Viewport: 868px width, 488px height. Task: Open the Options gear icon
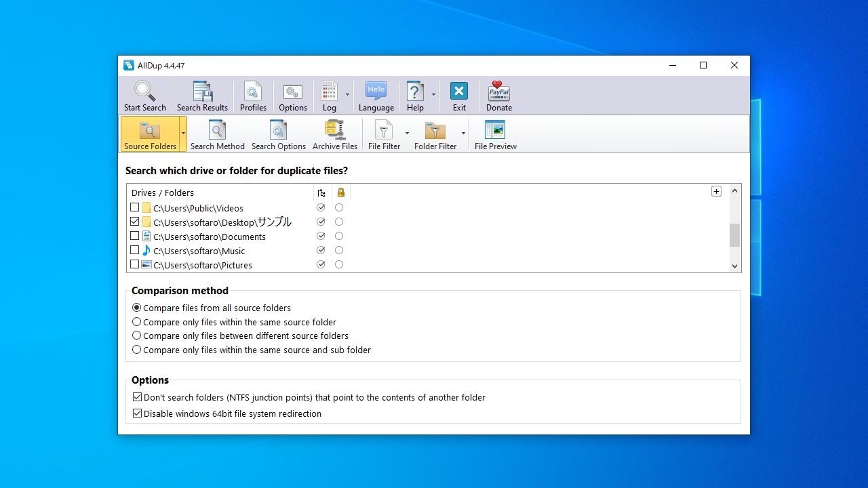point(293,91)
